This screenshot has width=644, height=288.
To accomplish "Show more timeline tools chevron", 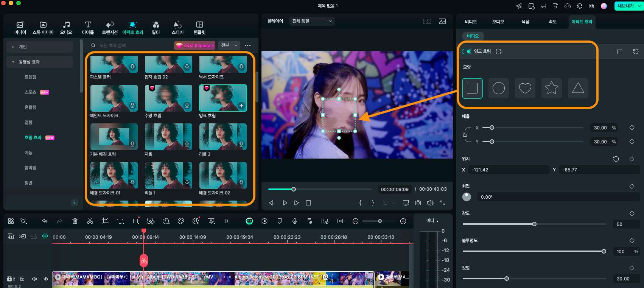I will 226,221.
